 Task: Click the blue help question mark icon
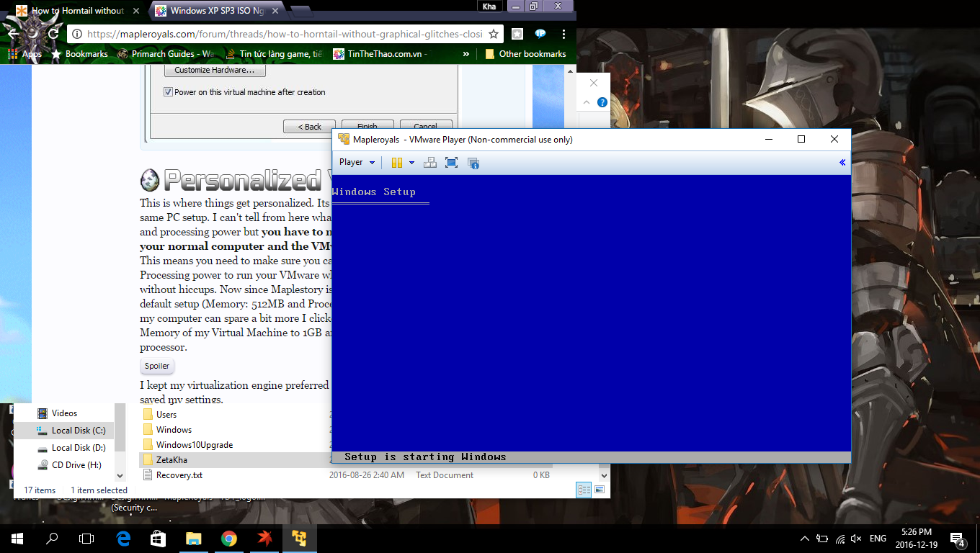coord(602,102)
